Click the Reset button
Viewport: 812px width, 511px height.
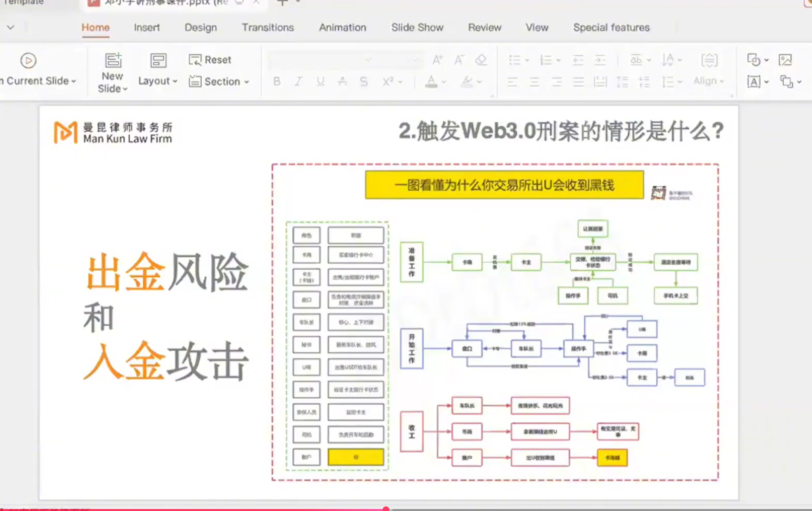(210, 60)
